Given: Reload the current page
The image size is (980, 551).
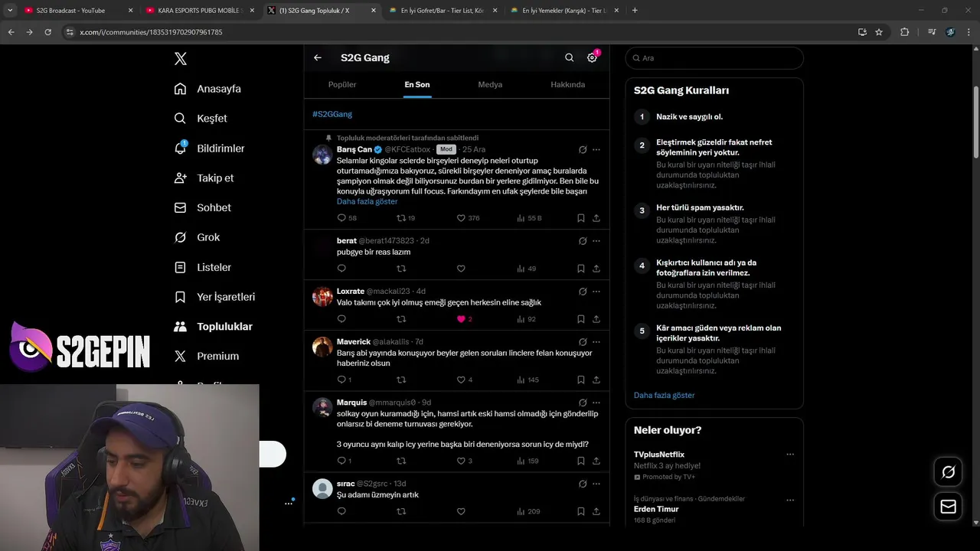Looking at the screenshot, I should (47, 32).
